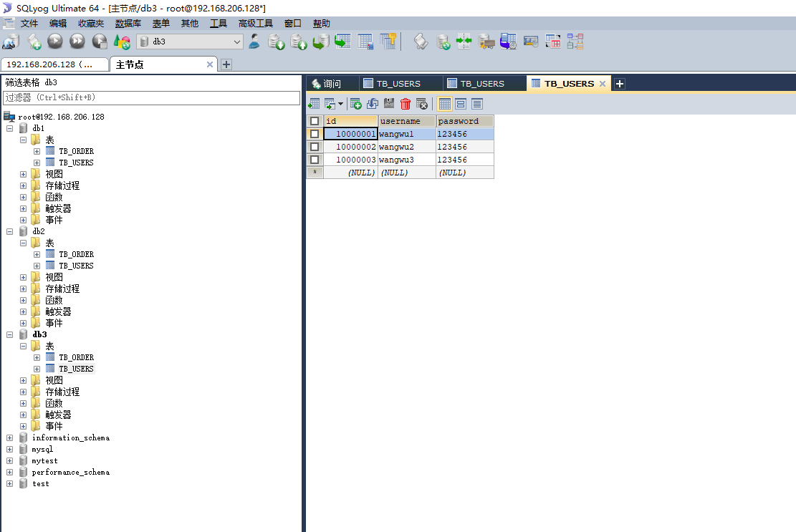Check the checkbox for row wangwu1

(x=315, y=134)
